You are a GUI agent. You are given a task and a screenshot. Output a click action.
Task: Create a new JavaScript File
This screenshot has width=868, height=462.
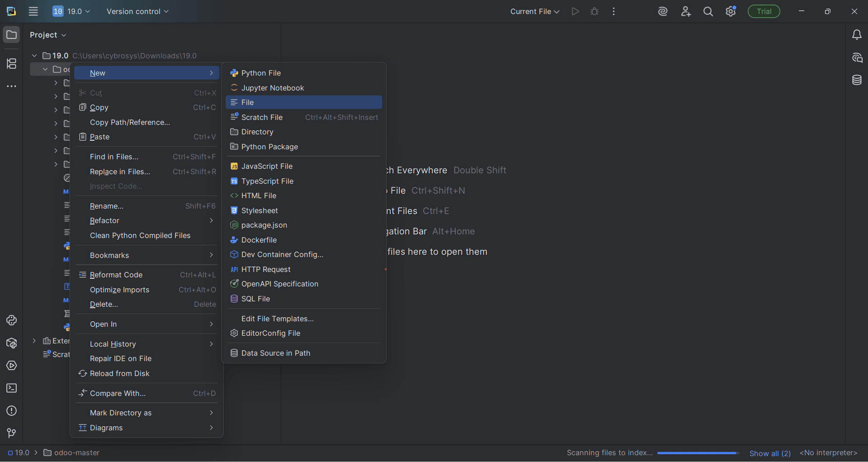coord(304,166)
